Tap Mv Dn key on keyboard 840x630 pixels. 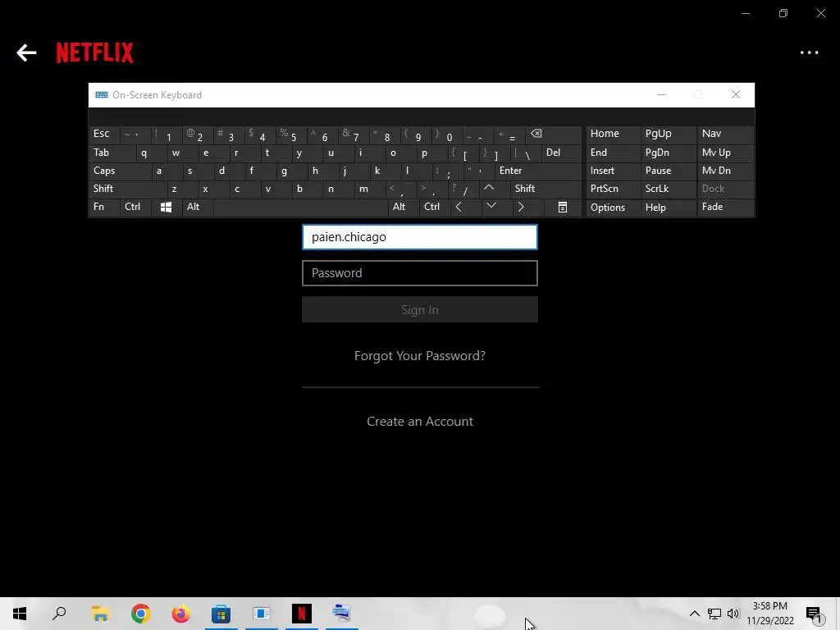click(725, 171)
